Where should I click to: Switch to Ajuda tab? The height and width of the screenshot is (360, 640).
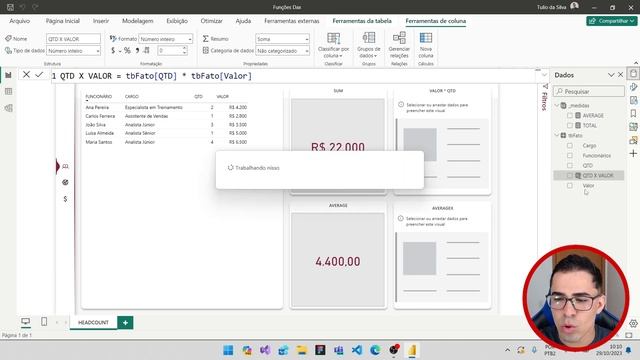243,21
